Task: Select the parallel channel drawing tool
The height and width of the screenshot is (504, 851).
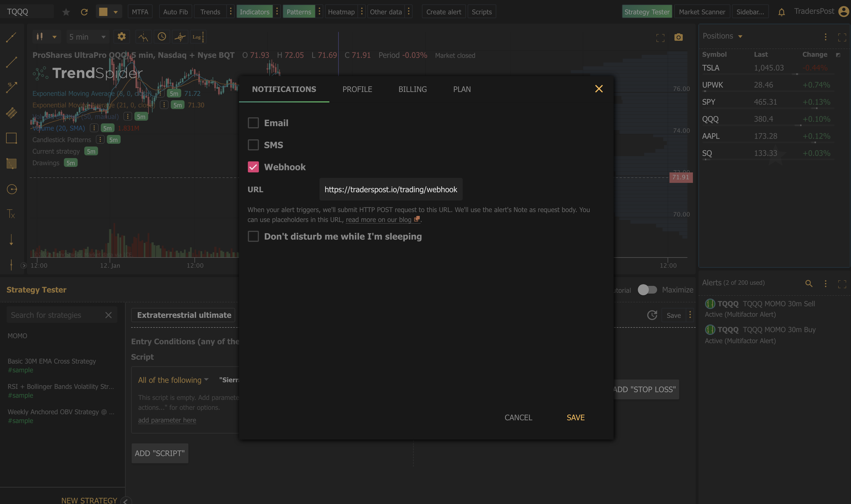Action: point(11,113)
